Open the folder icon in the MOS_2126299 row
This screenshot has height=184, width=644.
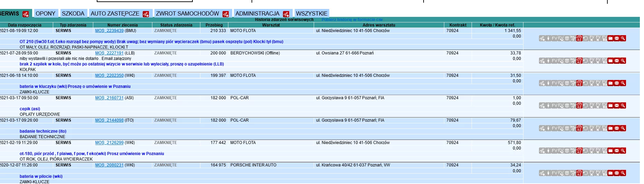click(x=610, y=151)
